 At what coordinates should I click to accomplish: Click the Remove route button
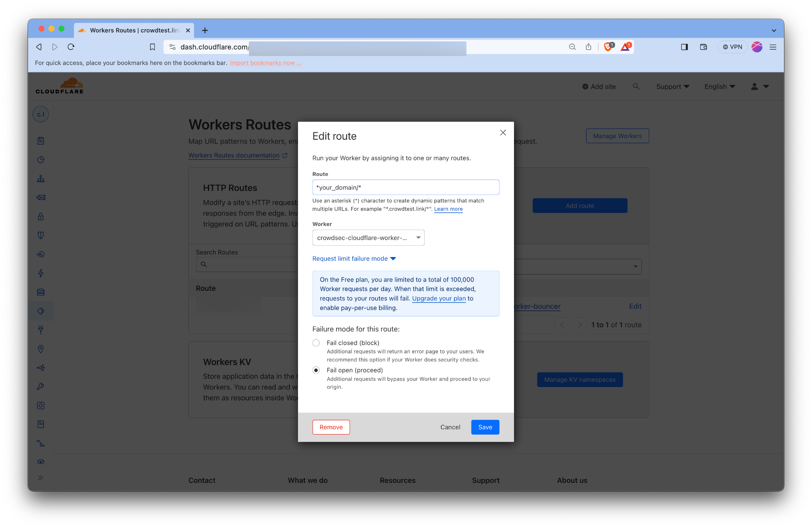click(x=331, y=427)
